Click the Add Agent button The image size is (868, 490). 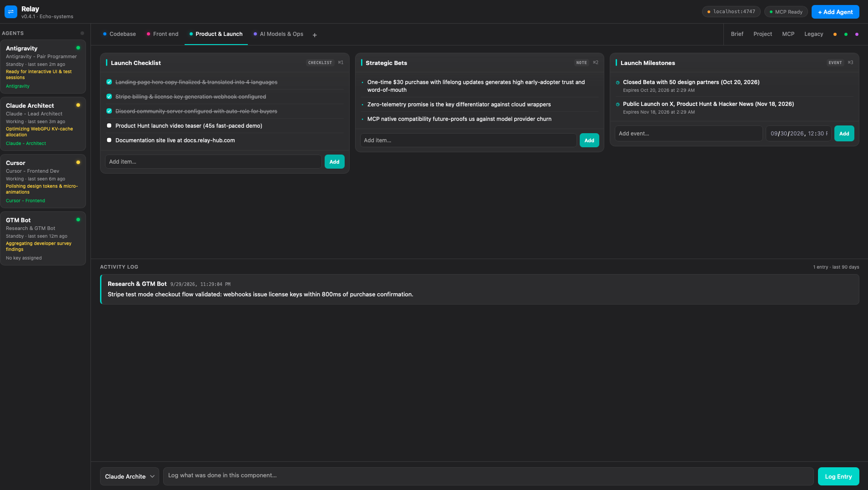click(835, 12)
